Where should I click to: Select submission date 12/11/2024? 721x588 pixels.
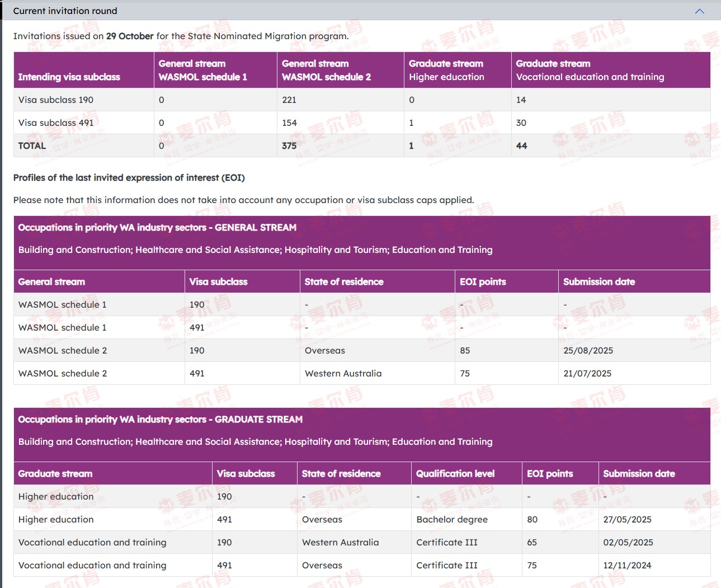[627, 566]
